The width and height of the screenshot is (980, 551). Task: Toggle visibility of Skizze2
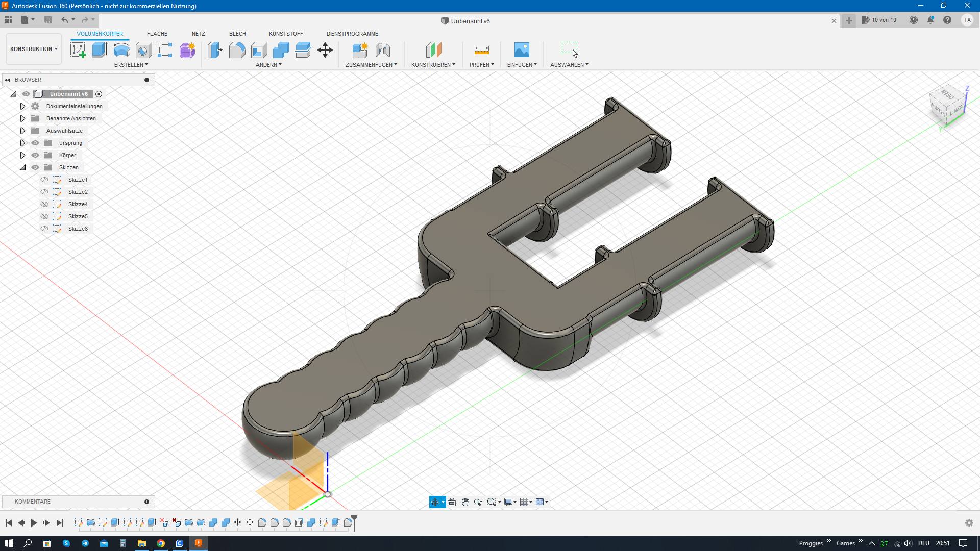tap(44, 192)
